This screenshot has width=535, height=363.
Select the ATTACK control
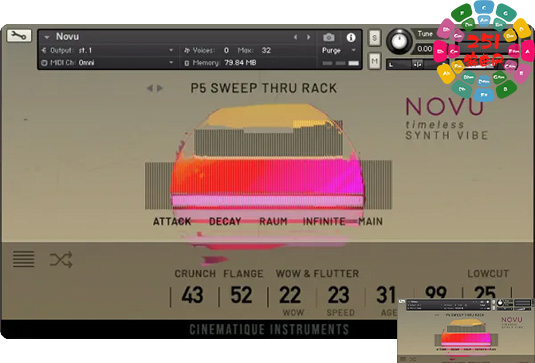[172, 221]
